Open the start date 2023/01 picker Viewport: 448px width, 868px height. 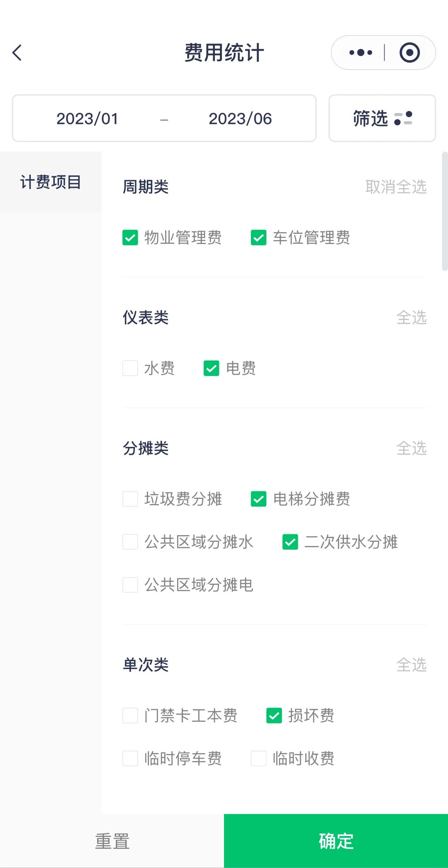pos(87,119)
